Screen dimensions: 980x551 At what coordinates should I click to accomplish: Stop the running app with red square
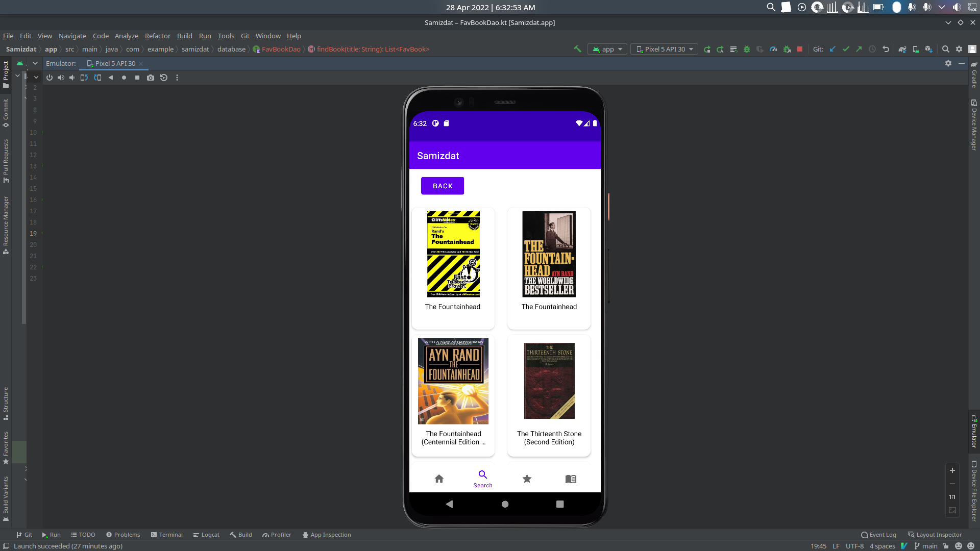click(x=800, y=49)
